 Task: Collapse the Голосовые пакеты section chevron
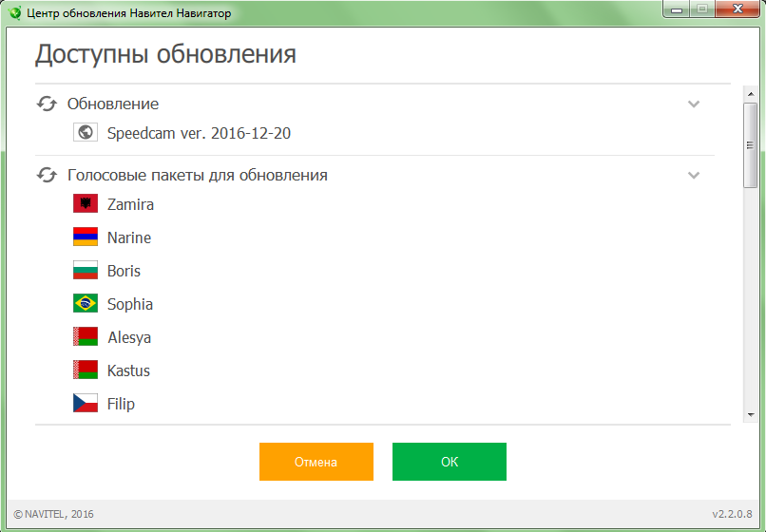tap(694, 175)
